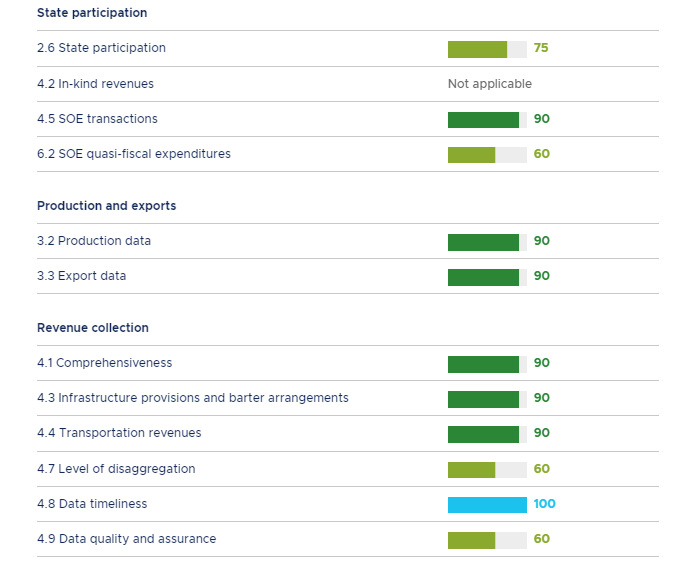The width and height of the screenshot is (685, 580).
Task: Click the '3.2 Production data' label
Action: click(x=94, y=241)
